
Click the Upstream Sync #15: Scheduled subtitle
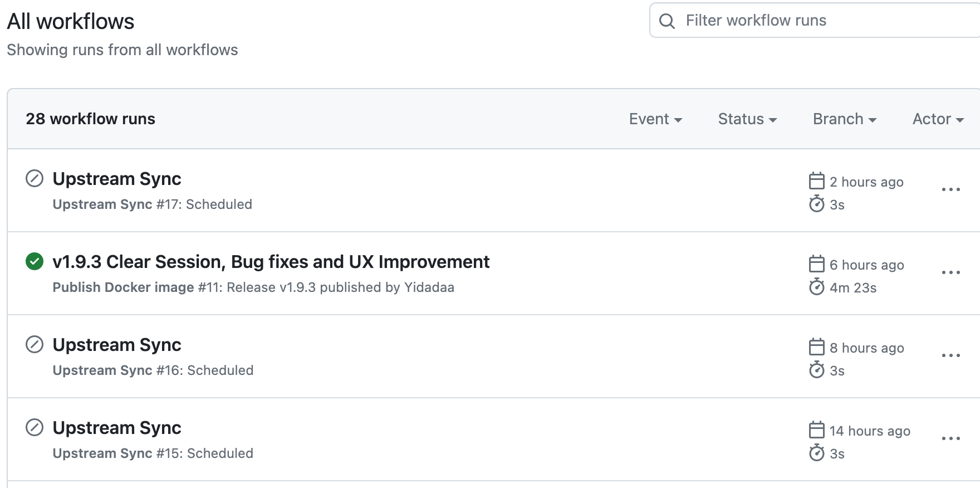pos(153,453)
